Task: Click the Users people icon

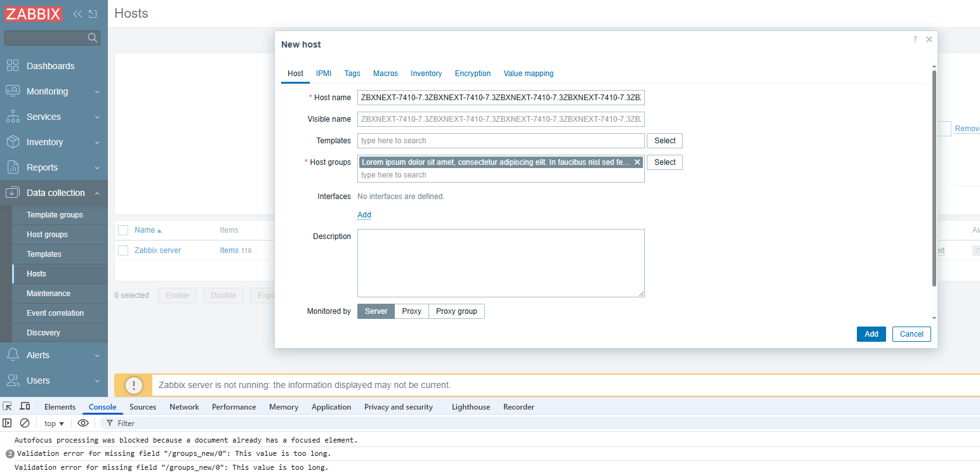Action: (x=13, y=380)
